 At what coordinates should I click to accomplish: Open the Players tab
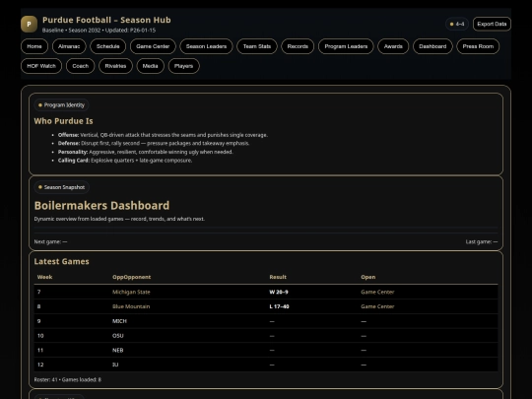coord(183,66)
